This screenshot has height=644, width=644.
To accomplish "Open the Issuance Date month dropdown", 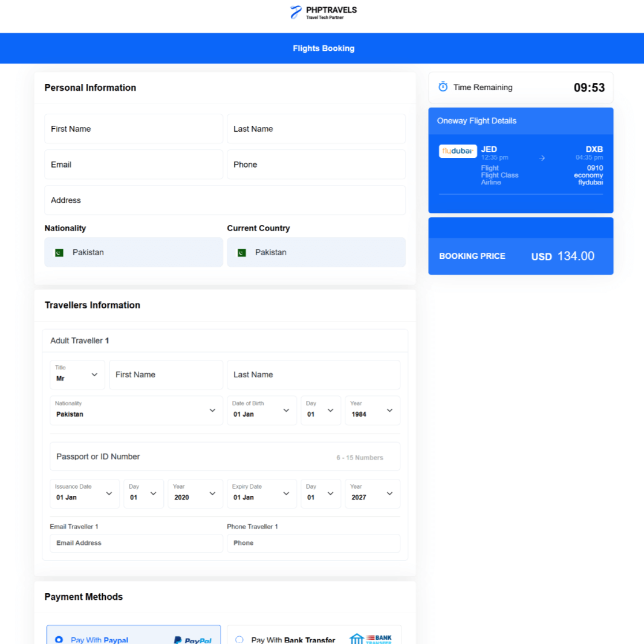I will tap(85, 493).
